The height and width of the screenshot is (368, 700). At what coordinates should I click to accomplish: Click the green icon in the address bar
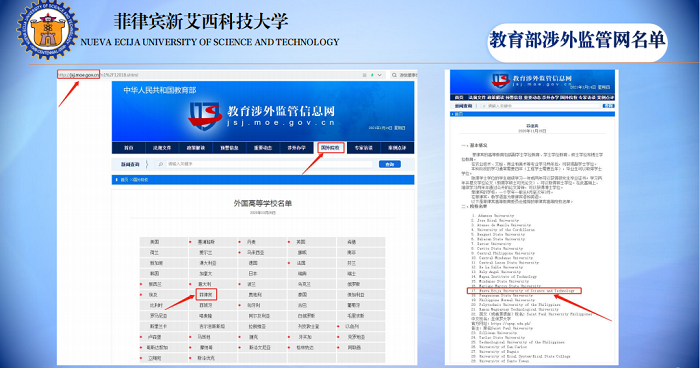(x=372, y=75)
